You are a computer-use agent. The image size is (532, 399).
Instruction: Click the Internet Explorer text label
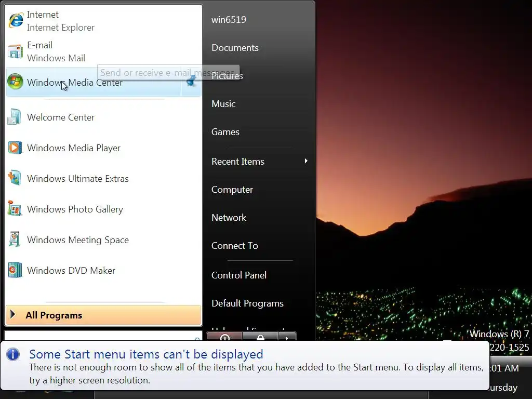[x=60, y=28]
